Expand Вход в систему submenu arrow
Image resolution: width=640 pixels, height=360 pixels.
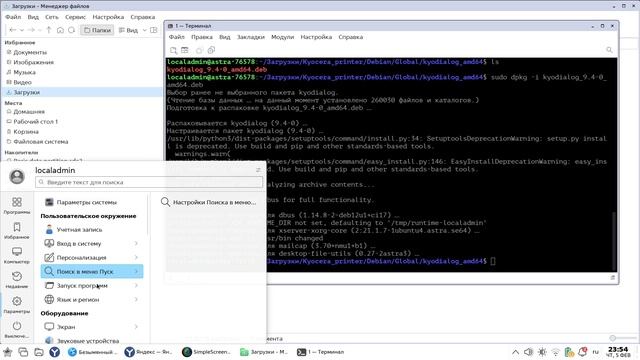(x=136, y=243)
